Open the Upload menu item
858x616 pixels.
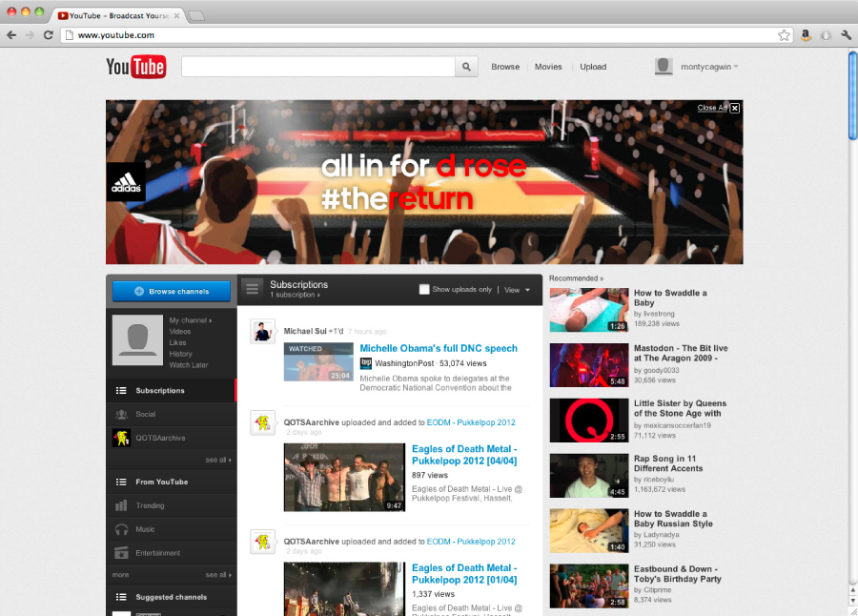[593, 67]
